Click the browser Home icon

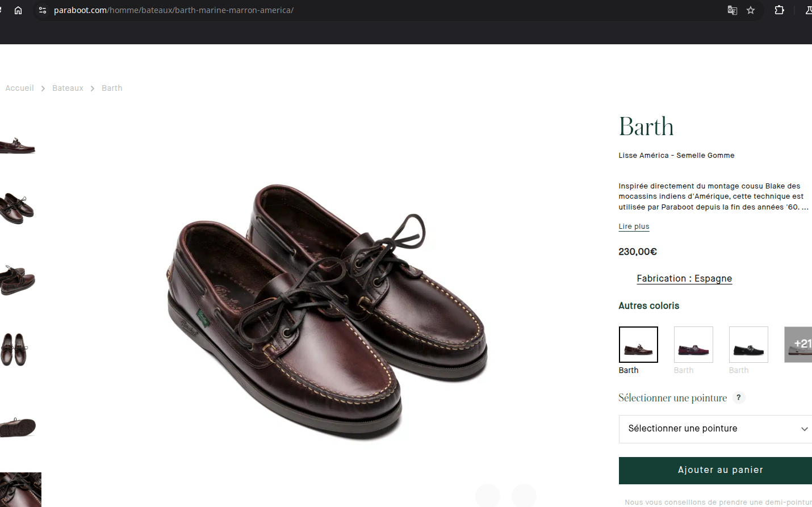(18, 10)
